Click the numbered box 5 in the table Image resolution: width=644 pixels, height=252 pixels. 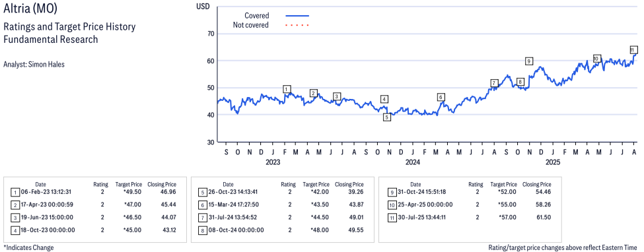pos(202,192)
